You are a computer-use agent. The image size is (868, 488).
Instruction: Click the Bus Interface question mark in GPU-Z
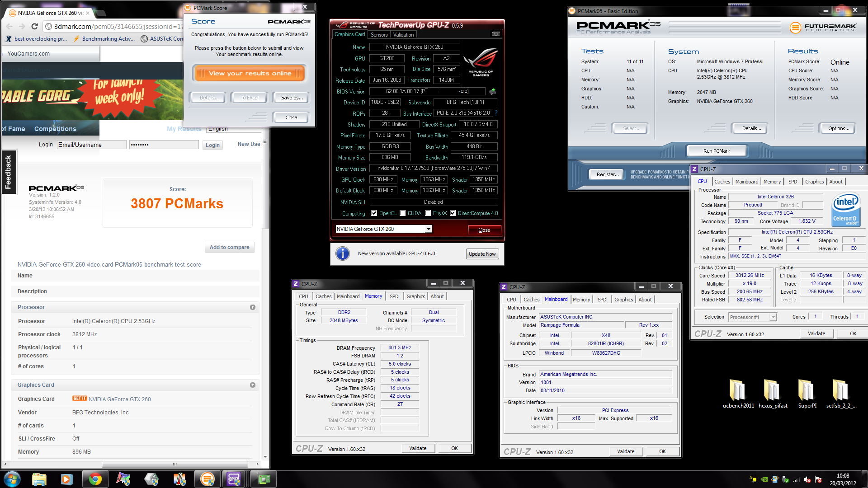coord(496,113)
